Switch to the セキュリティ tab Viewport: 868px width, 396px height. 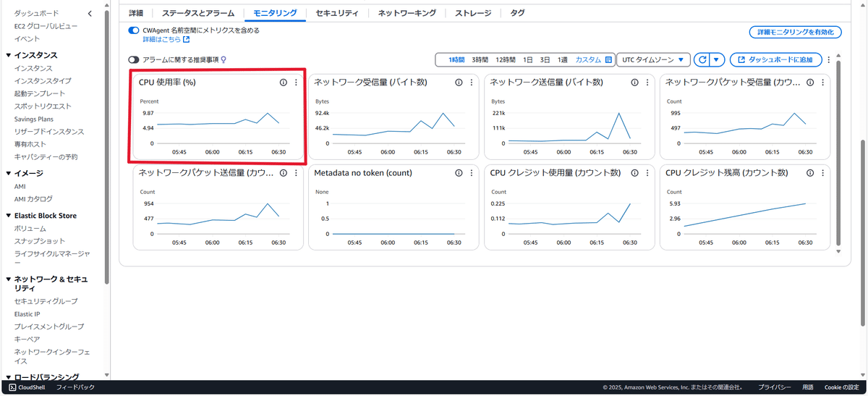337,13
